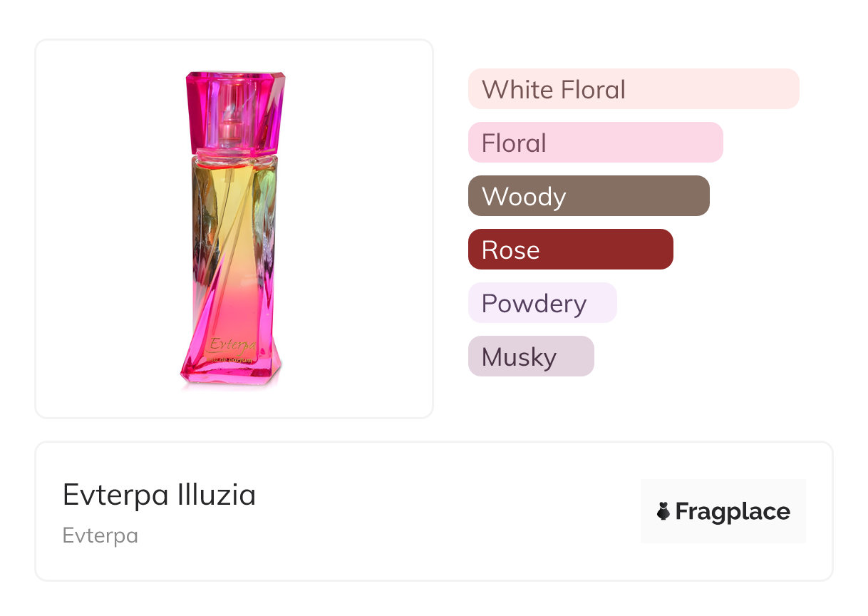Click the word Illuzia in the title
The height and width of the screenshot is (616, 868).
(x=216, y=495)
